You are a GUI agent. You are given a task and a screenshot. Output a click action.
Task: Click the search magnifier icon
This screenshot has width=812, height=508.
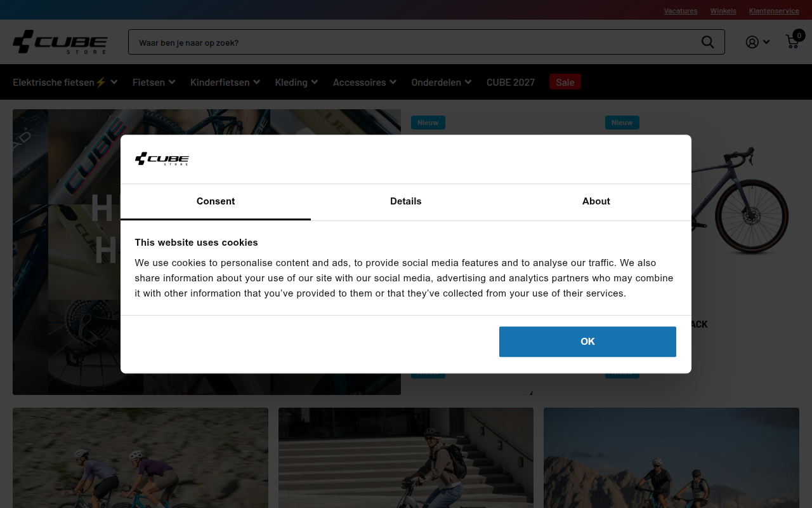tap(708, 42)
